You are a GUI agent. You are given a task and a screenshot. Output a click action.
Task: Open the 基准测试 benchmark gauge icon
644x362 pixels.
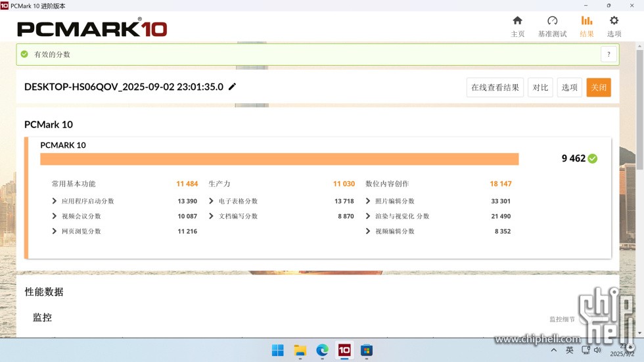pyautogui.click(x=552, y=21)
